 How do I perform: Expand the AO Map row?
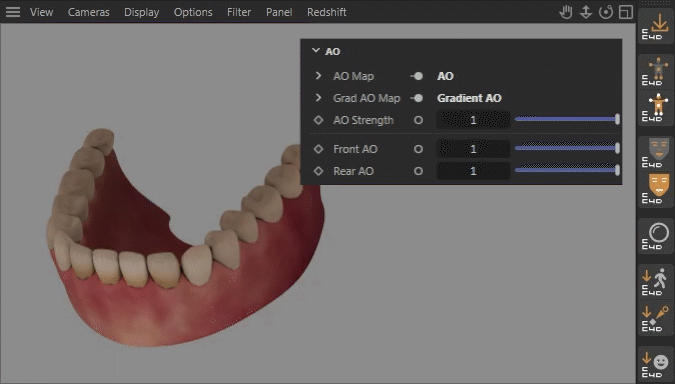point(318,76)
